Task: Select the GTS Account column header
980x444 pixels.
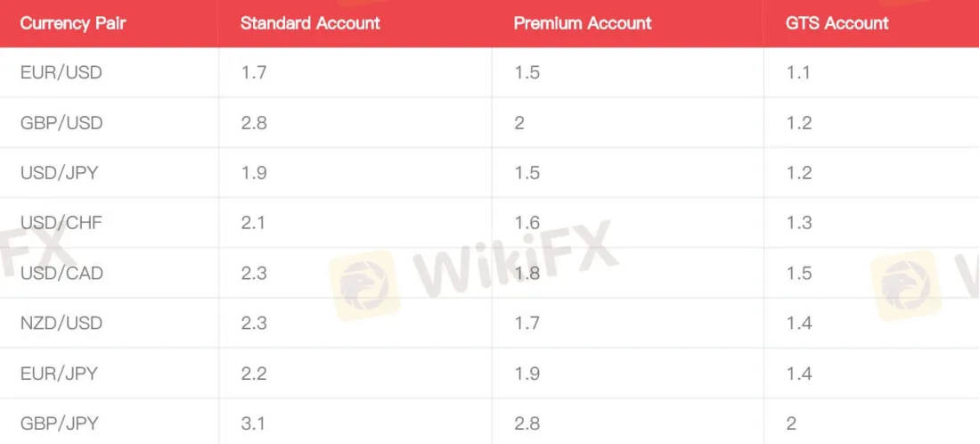Action: (837, 24)
